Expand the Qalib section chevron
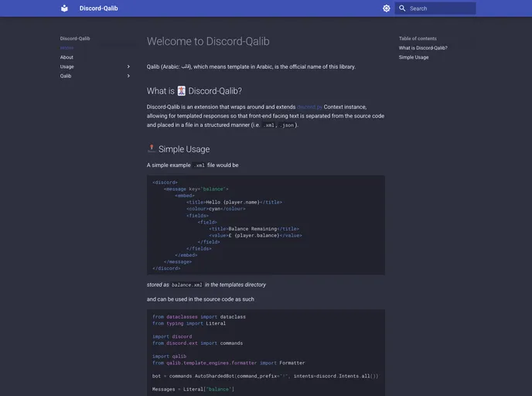The width and height of the screenshot is (532, 396). [128, 76]
